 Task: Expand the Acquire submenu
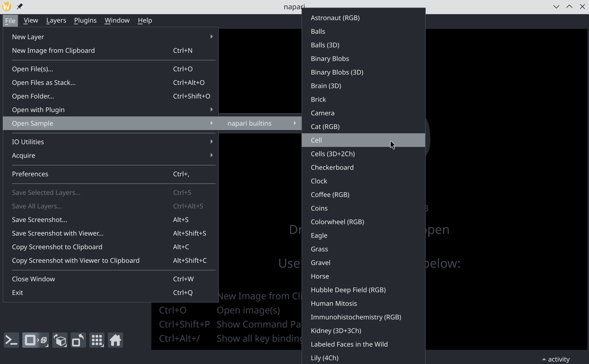click(x=23, y=155)
